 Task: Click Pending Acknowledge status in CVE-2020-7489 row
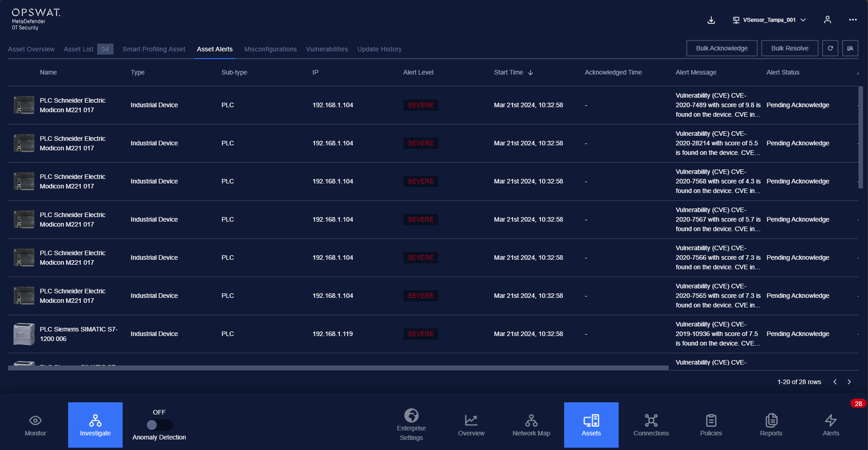point(798,105)
